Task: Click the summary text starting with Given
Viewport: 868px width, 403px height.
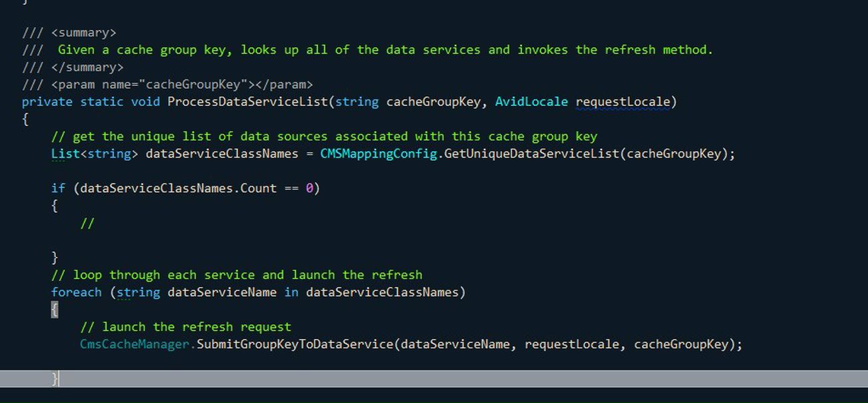Action: (385, 49)
